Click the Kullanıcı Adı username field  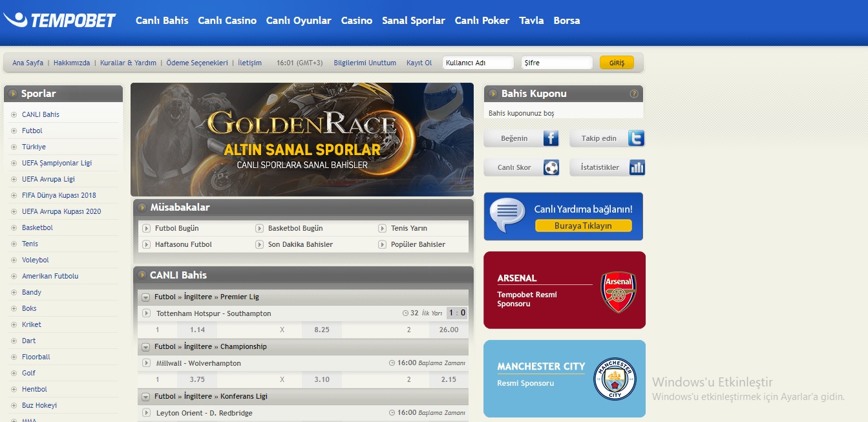pyautogui.click(x=478, y=63)
